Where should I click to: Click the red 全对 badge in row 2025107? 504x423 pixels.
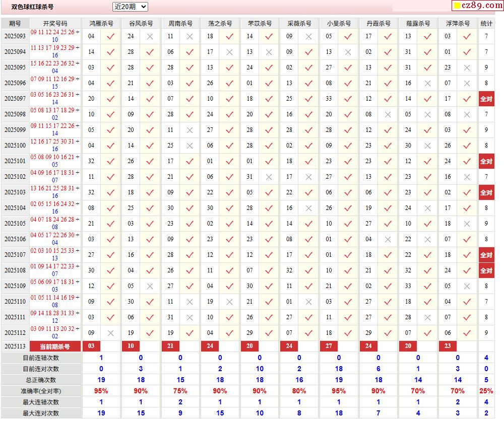click(486, 255)
